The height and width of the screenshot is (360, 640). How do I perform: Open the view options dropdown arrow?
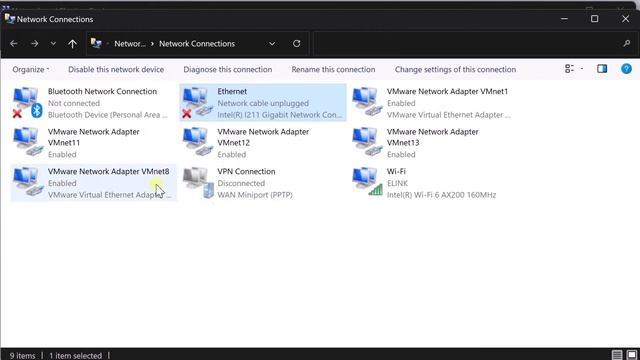point(582,69)
